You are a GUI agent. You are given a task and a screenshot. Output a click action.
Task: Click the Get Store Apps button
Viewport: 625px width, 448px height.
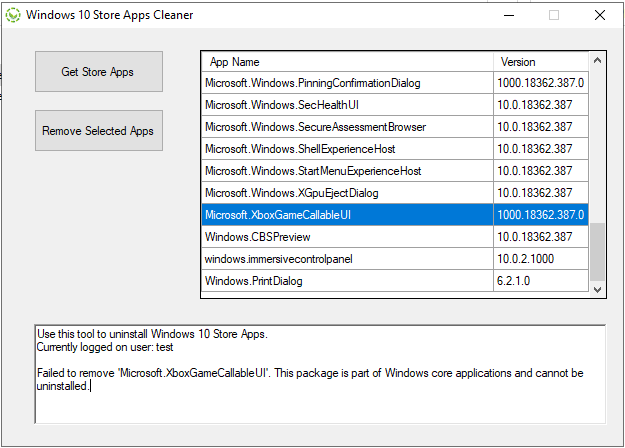(x=99, y=71)
